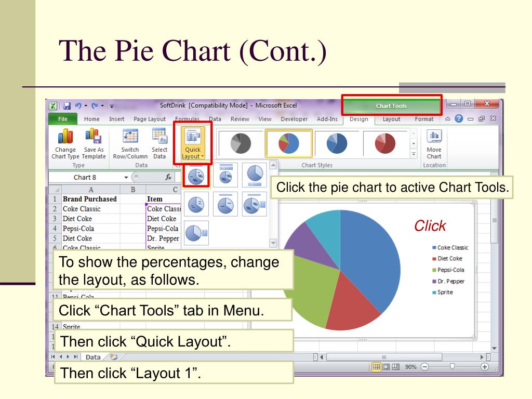Open the Quick Layout dropdown

(x=193, y=143)
